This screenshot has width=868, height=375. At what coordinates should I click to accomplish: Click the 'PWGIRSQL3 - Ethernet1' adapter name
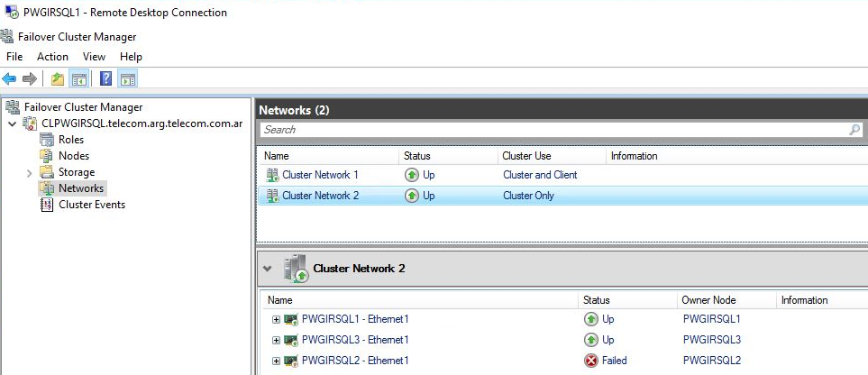point(355,340)
